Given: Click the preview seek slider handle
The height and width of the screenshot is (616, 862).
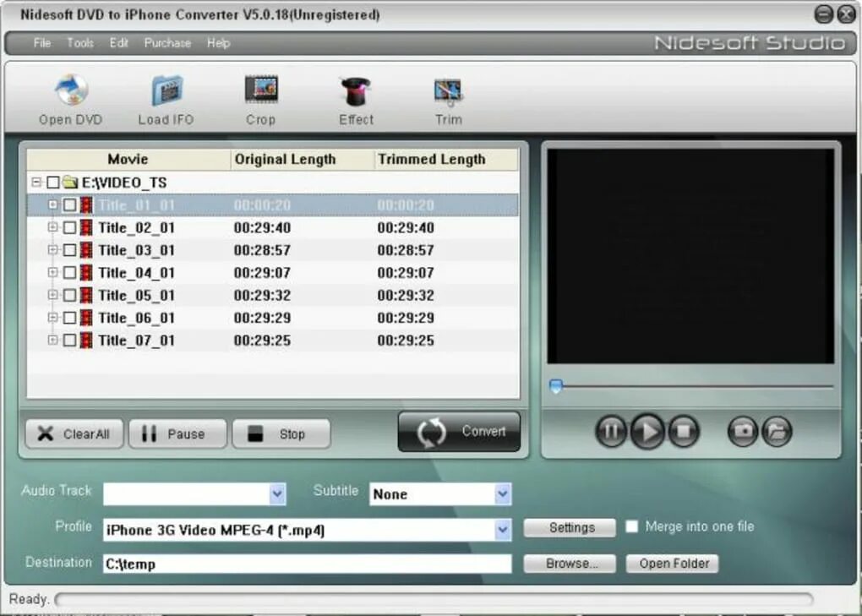Looking at the screenshot, I should click(556, 386).
